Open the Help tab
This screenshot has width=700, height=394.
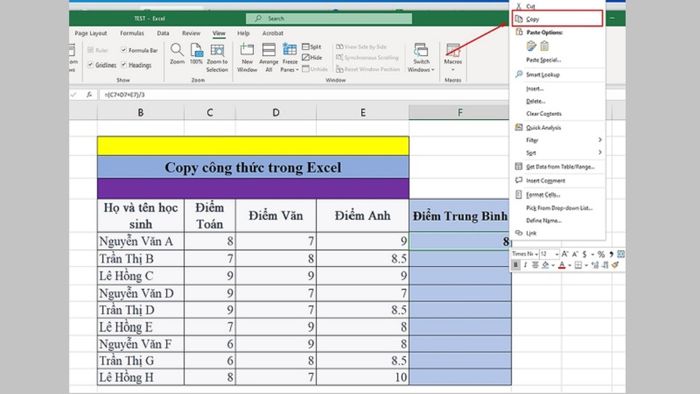click(x=243, y=33)
